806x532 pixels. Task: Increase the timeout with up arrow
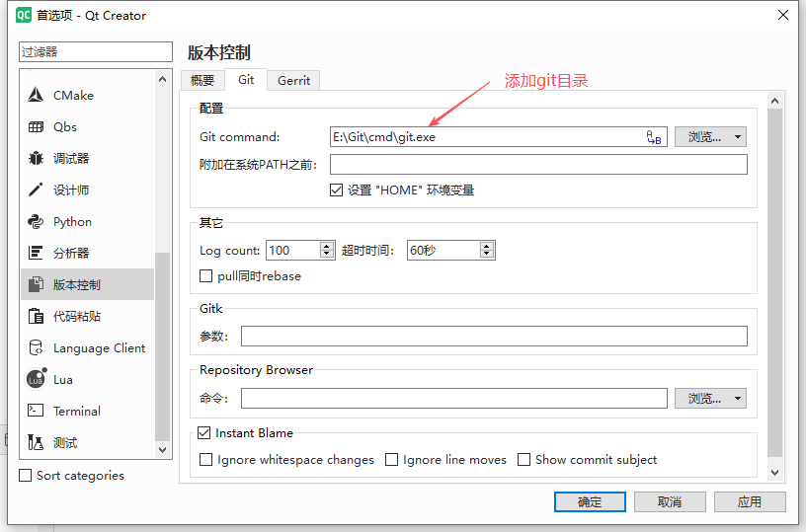[487, 246]
